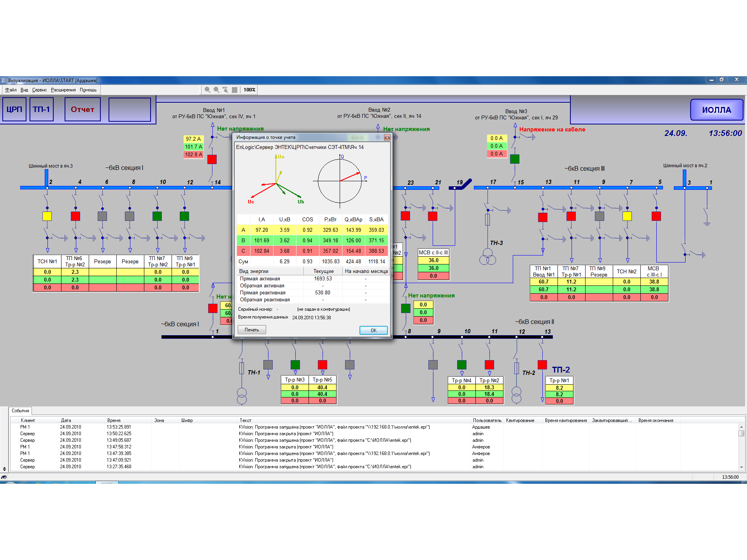Click the gray breaker in cell 6
This screenshot has height=560, width=747.
click(102, 216)
